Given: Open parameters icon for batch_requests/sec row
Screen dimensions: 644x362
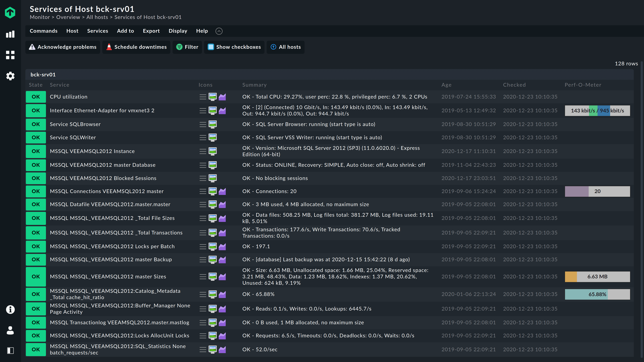Looking at the screenshot, I should 213,349.
